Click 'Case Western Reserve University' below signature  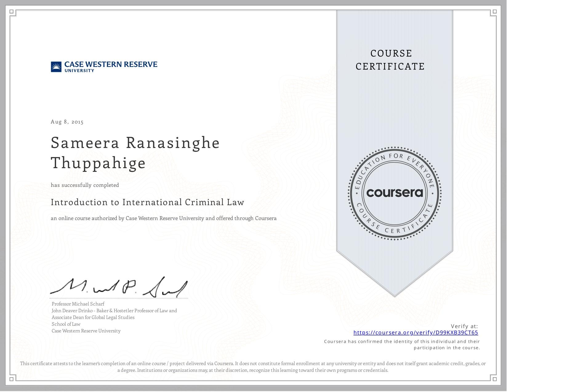click(x=86, y=331)
